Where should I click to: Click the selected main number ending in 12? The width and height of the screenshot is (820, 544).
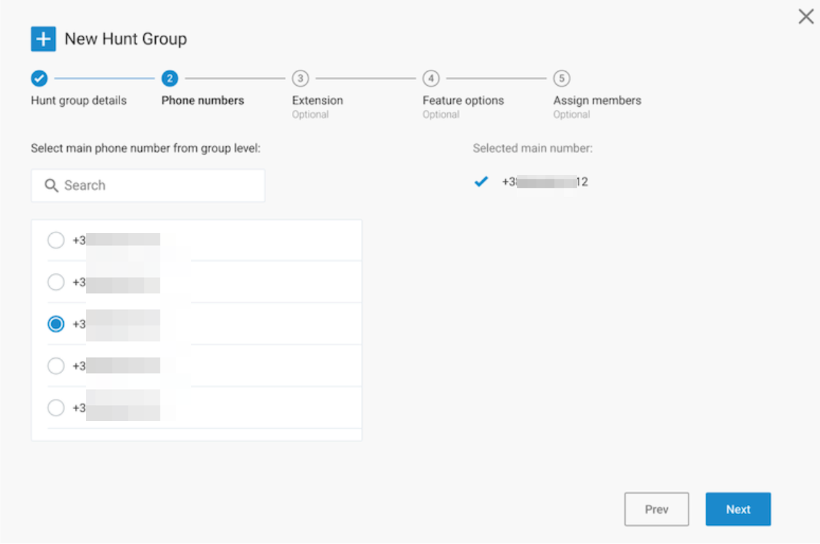point(545,182)
